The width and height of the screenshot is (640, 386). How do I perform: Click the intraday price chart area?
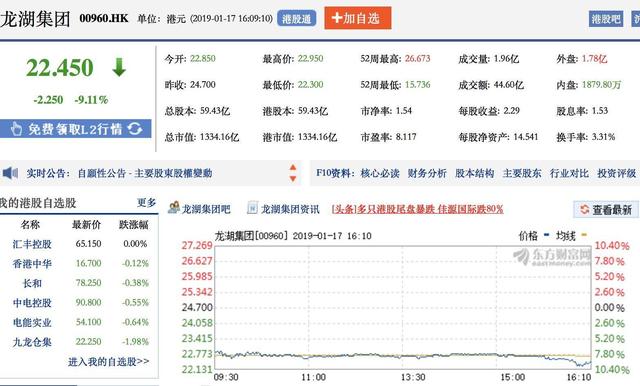402,308
